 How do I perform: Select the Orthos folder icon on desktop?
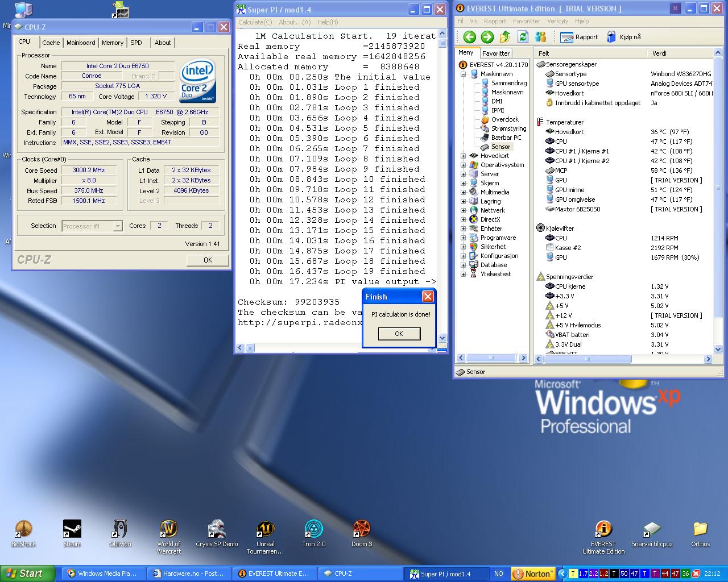pyautogui.click(x=700, y=533)
